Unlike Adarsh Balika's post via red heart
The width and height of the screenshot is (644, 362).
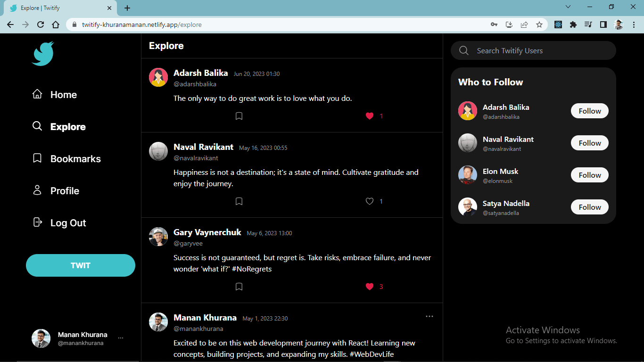click(x=370, y=116)
